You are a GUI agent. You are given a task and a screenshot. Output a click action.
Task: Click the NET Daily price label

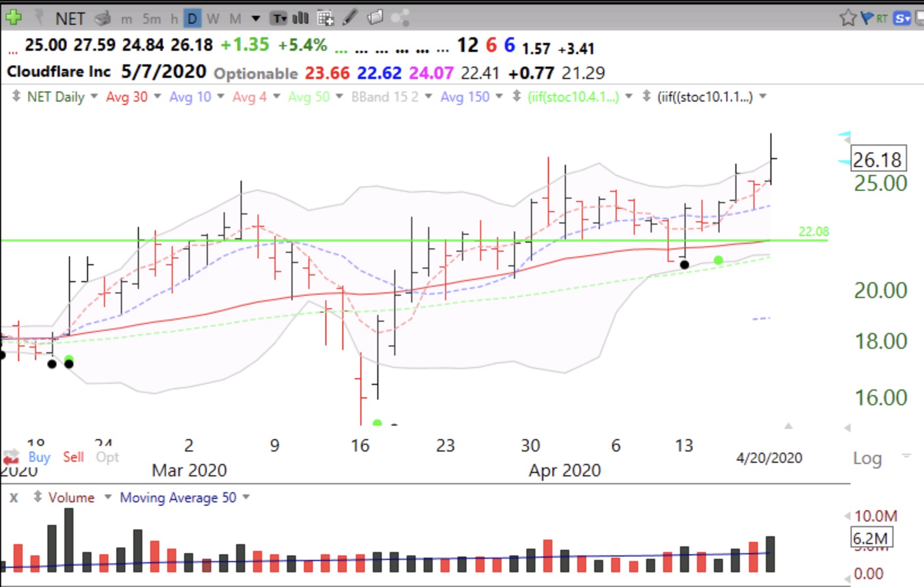pyautogui.click(x=56, y=97)
